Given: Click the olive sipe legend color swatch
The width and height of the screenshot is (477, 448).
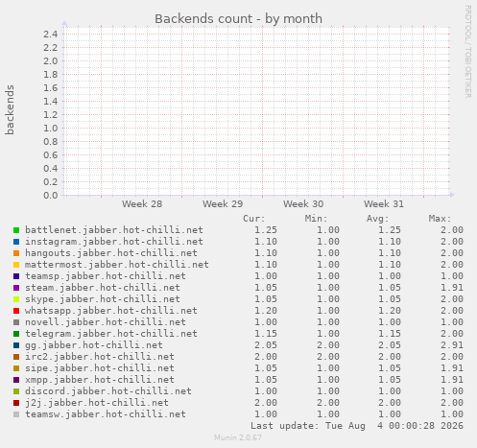Looking at the screenshot, I should [16, 368].
